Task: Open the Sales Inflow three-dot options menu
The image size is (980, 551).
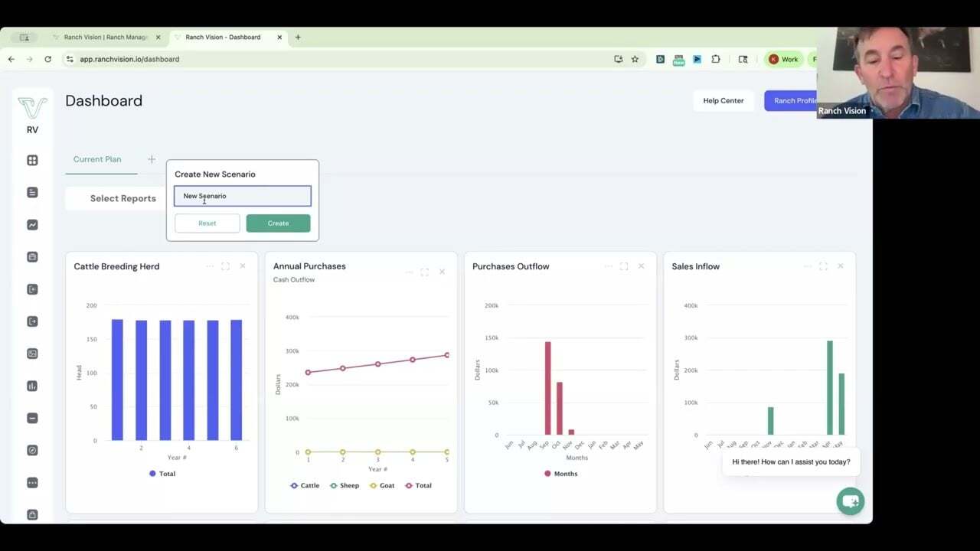Action: 807,266
